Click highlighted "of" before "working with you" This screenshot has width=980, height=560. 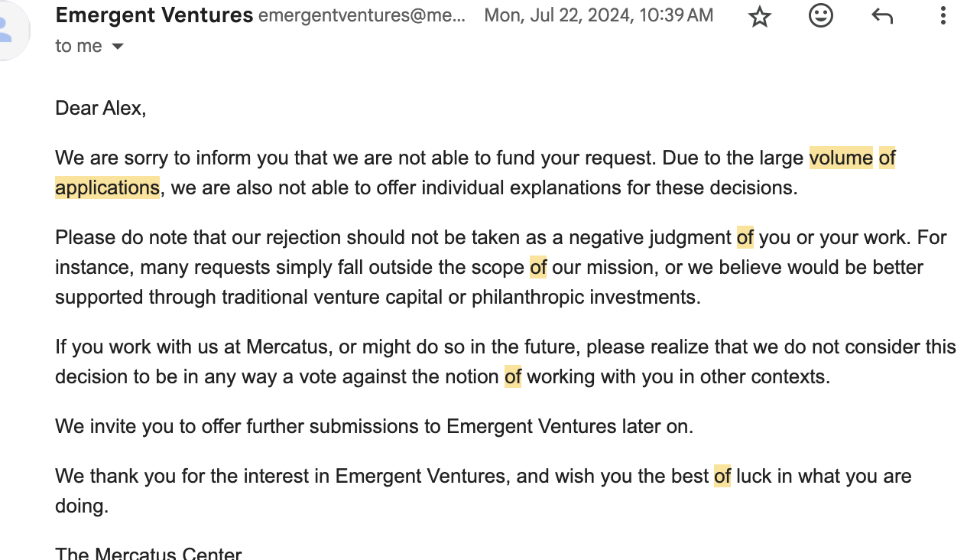pyautogui.click(x=512, y=377)
